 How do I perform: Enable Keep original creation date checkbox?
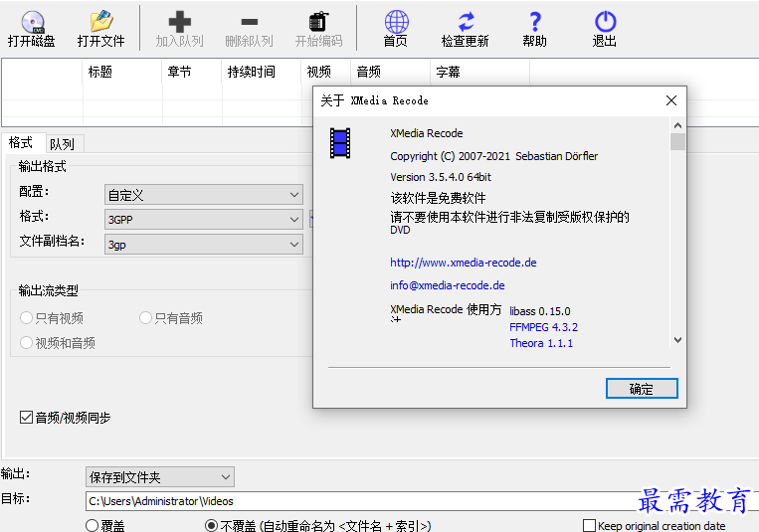click(589, 526)
